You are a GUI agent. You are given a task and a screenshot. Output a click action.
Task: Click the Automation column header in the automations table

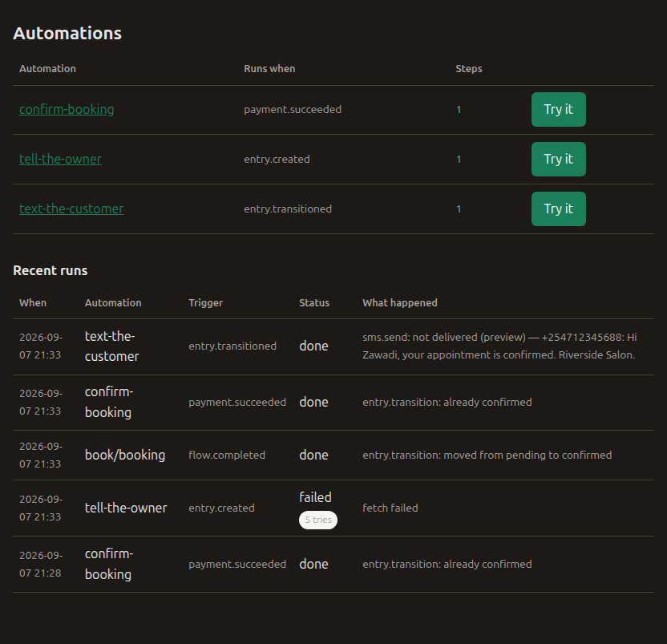coord(47,68)
